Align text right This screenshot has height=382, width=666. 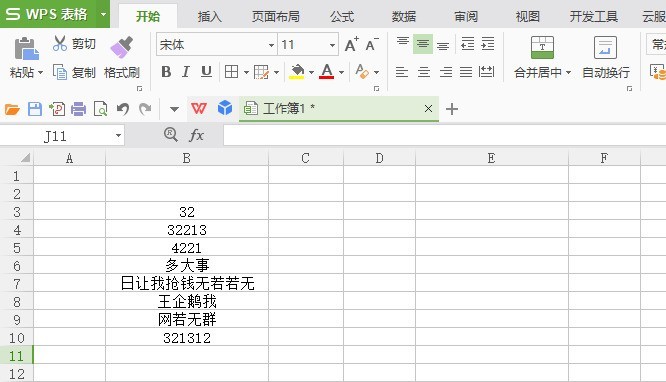(446, 72)
